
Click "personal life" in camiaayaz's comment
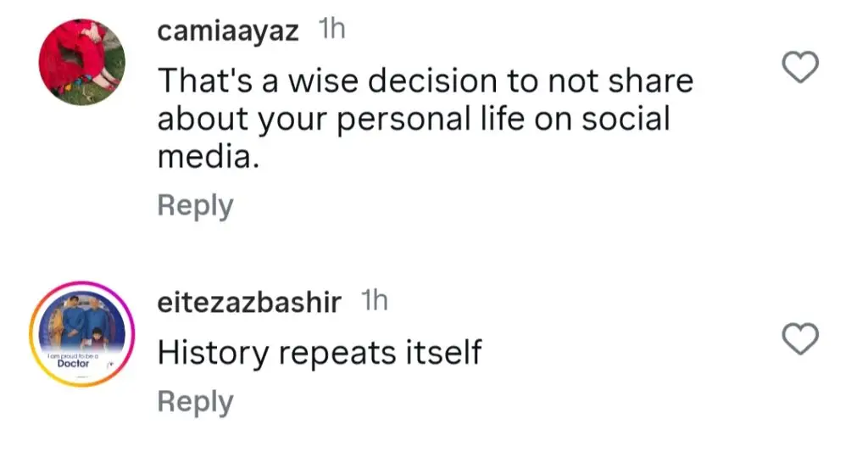423,120
